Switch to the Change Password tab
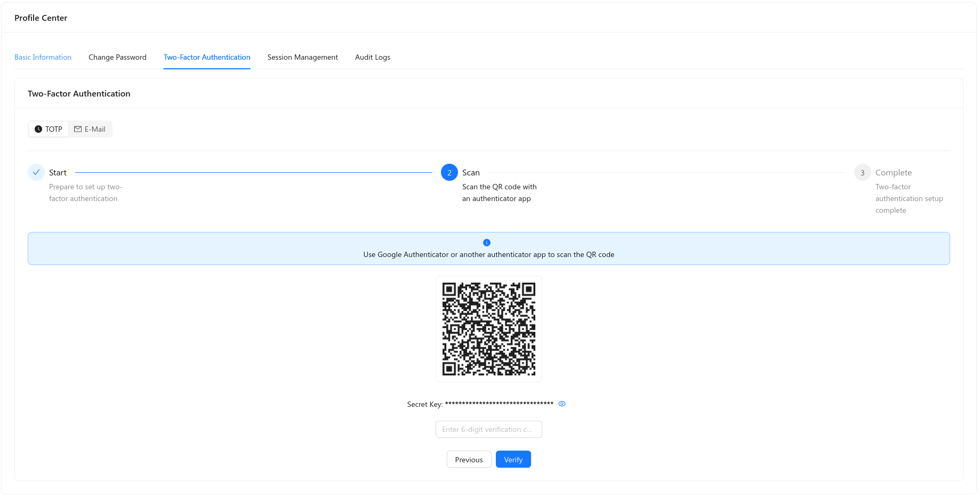 point(117,57)
